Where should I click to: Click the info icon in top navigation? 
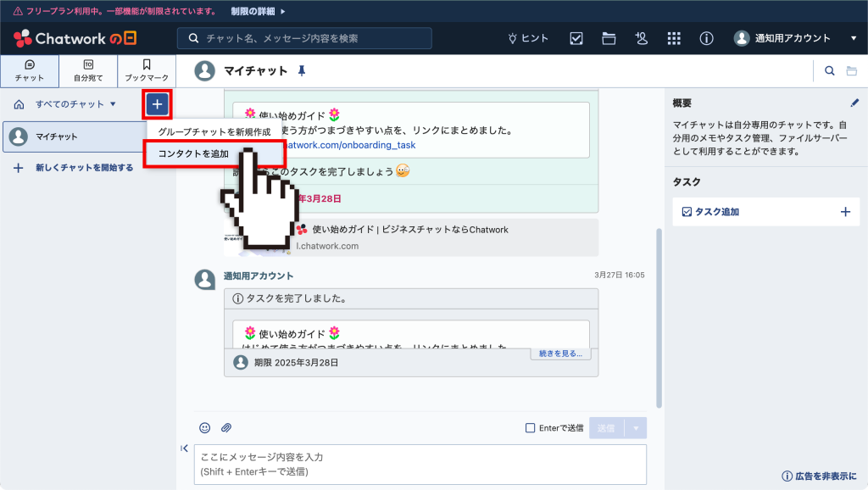click(706, 38)
